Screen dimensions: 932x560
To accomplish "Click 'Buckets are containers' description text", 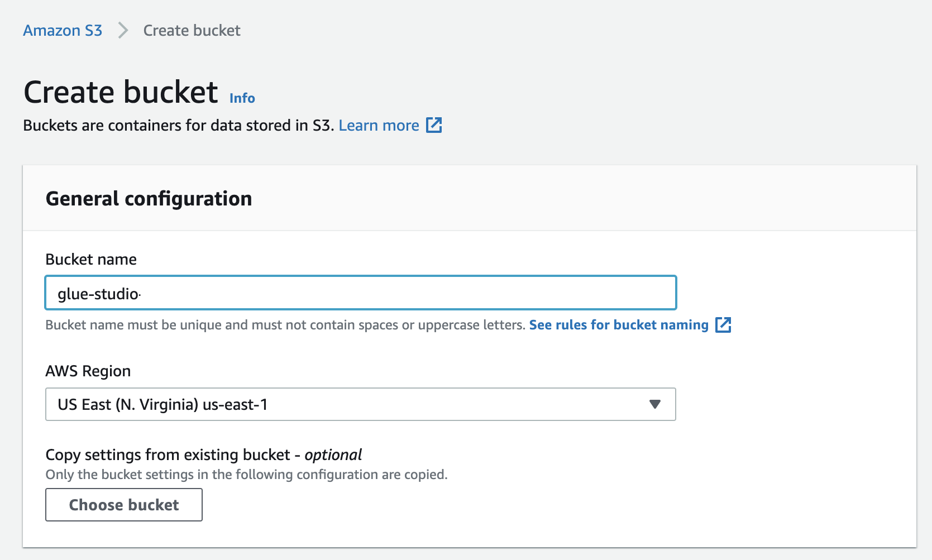I will point(179,125).
